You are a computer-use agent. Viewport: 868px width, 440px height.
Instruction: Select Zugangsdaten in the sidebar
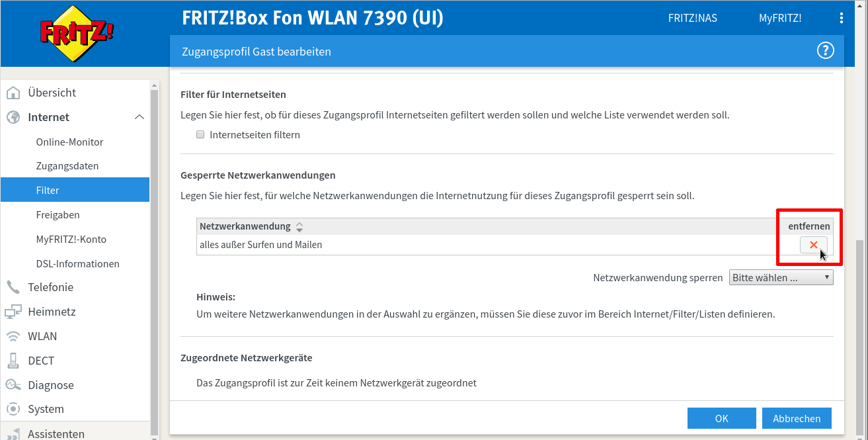click(x=67, y=166)
